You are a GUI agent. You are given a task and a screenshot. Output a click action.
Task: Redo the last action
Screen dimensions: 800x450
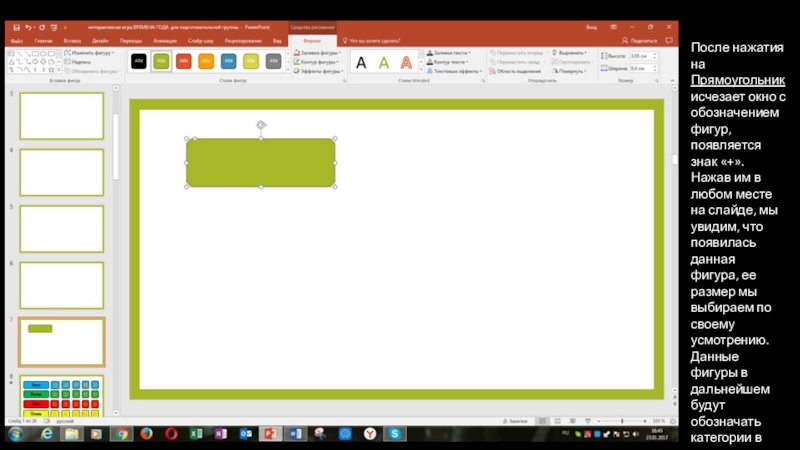click(42, 28)
